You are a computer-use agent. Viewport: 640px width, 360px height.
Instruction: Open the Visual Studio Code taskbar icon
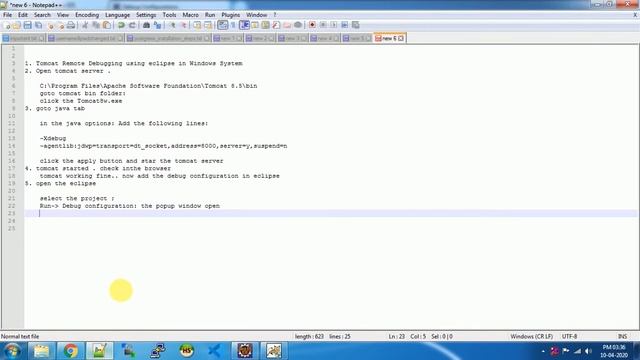[x=214, y=351]
